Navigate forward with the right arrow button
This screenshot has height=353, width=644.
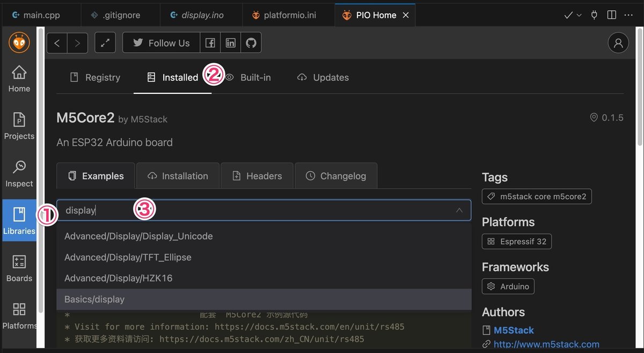click(x=77, y=43)
